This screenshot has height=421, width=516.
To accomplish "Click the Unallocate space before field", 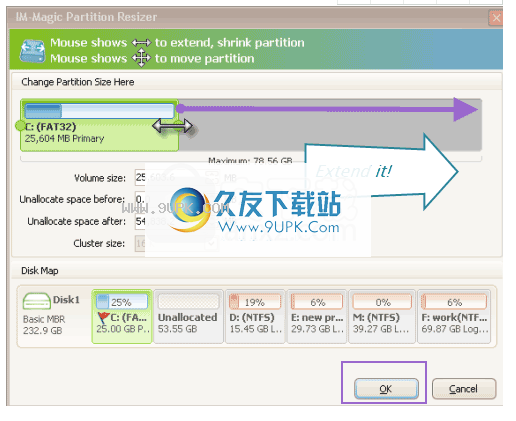I will [x=177, y=199].
